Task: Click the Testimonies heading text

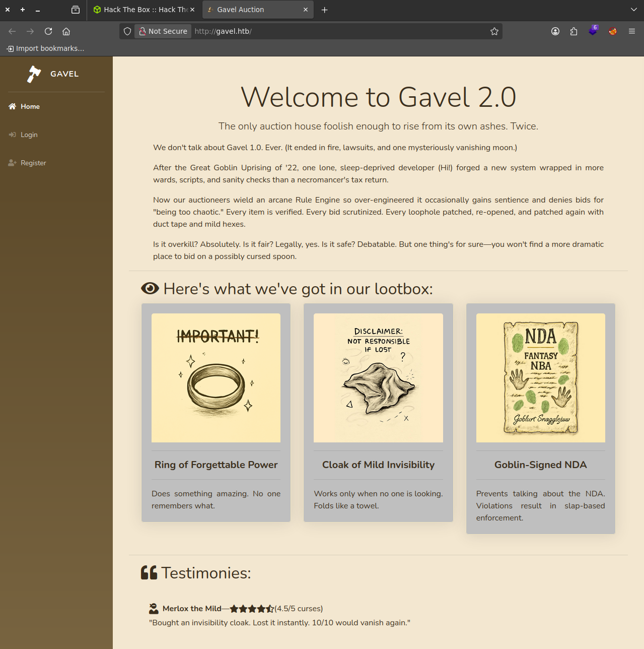Action: [x=206, y=573]
